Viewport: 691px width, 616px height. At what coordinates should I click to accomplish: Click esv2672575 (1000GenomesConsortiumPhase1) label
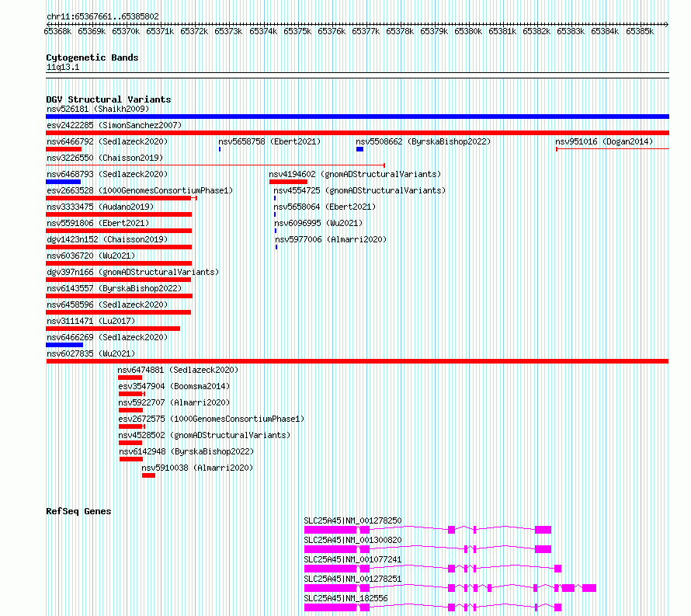pyautogui.click(x=211, y=419)
